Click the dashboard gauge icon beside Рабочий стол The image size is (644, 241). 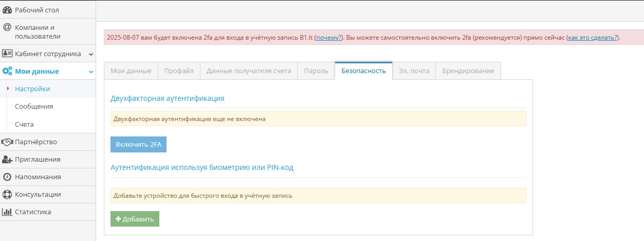pyautogui.click(x=7, y=10)
